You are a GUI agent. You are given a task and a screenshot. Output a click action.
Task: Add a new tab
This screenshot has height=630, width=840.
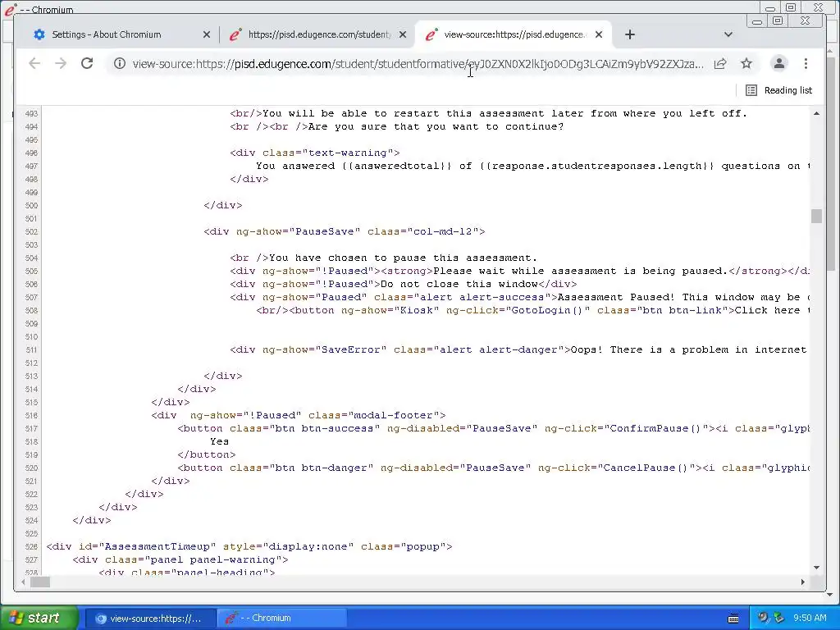pos(630,34)
